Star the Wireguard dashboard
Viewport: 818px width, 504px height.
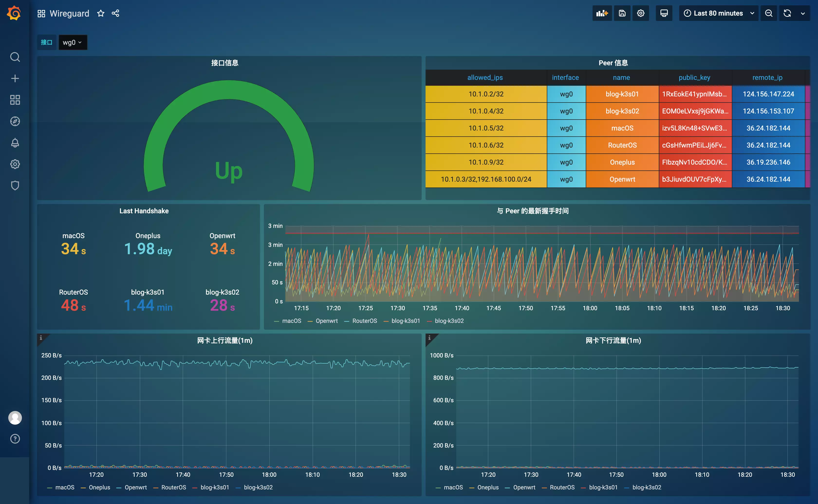click(101, 13)
